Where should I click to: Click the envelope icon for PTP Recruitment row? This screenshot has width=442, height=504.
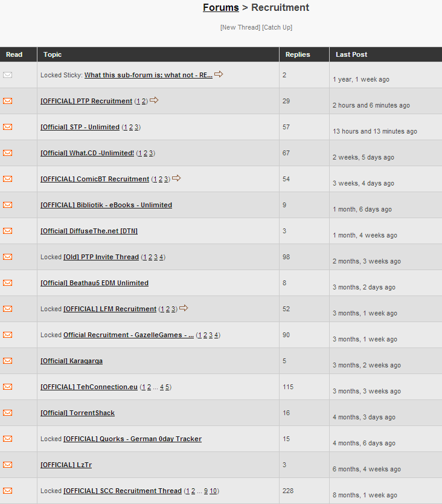click(8, 101)
